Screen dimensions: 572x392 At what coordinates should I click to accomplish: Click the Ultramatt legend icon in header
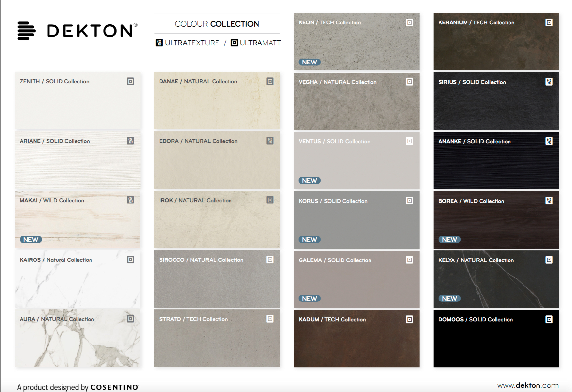coord(234,43)
